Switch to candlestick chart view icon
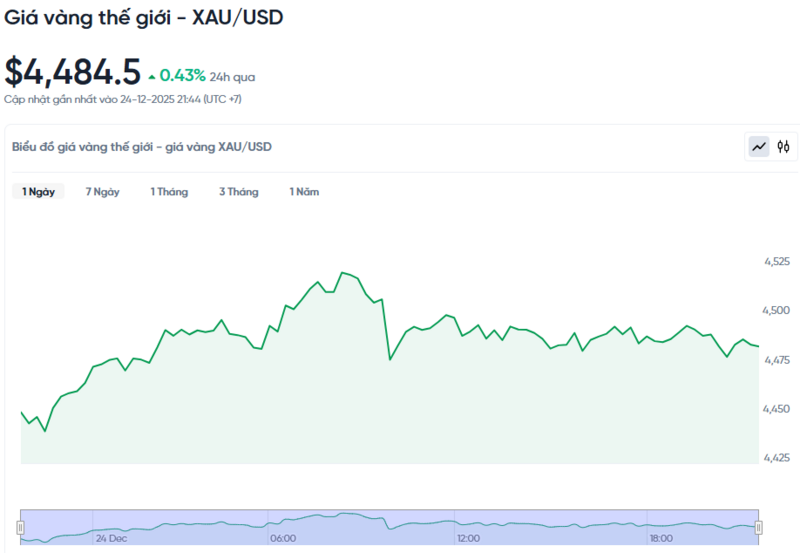Viewport: 800px width, 553px height. pos(784,147)
